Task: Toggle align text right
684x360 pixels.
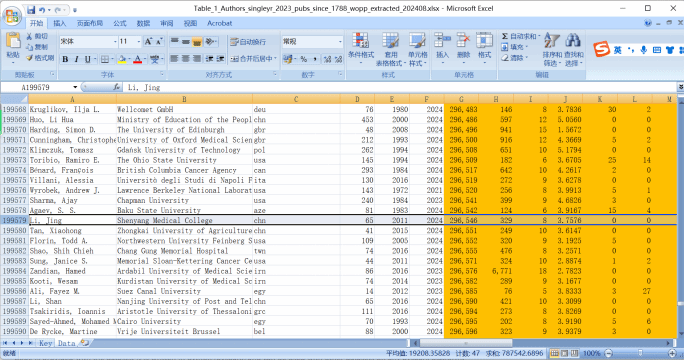Action: click(197, 58)
